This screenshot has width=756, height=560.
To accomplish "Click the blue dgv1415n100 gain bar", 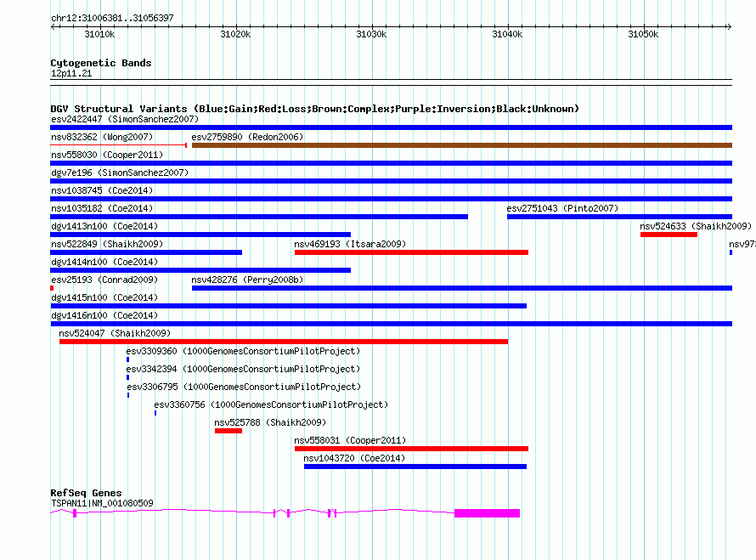I will click(x=288, y=306).
